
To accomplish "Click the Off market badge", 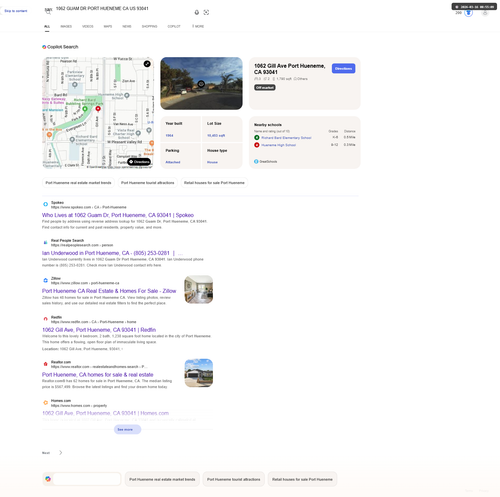I will click(265, 87).
